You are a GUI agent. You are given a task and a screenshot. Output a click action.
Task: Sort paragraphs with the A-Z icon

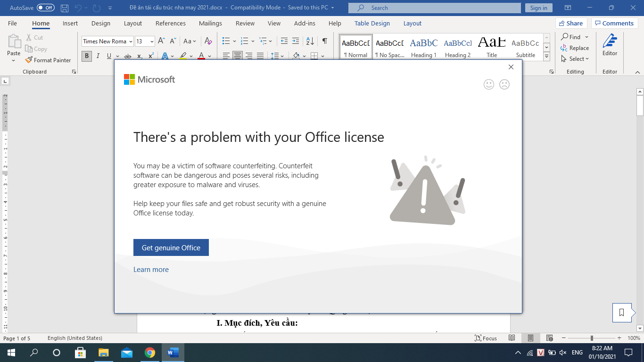[x=310, y=41]
